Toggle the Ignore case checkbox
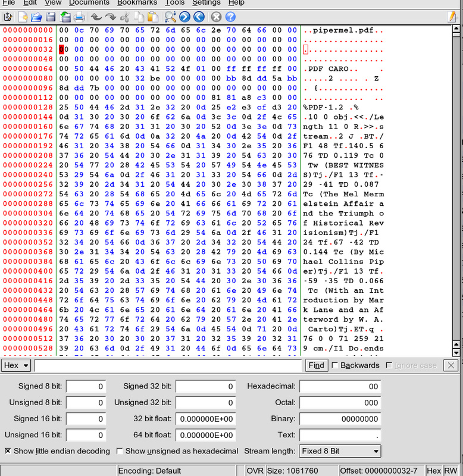The image size is (463, 476). (x=389, y=365)
